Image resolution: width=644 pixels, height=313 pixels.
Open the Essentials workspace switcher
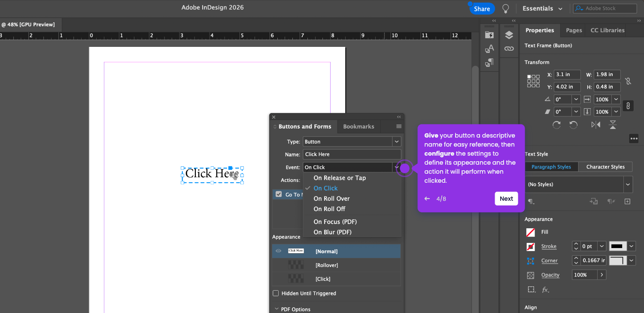(542, 9)
